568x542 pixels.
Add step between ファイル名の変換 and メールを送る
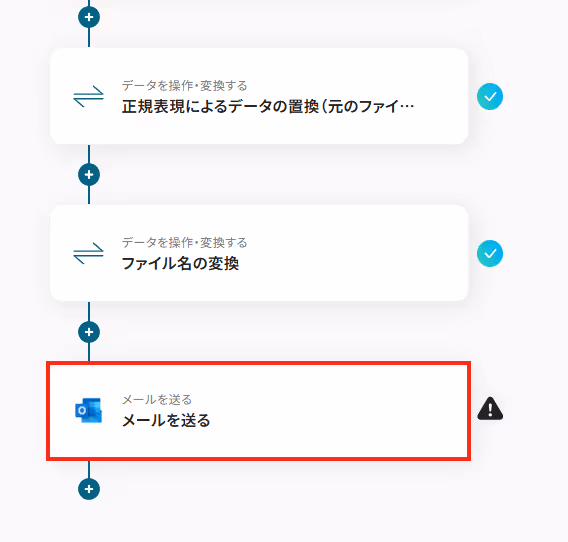point(89,332)
